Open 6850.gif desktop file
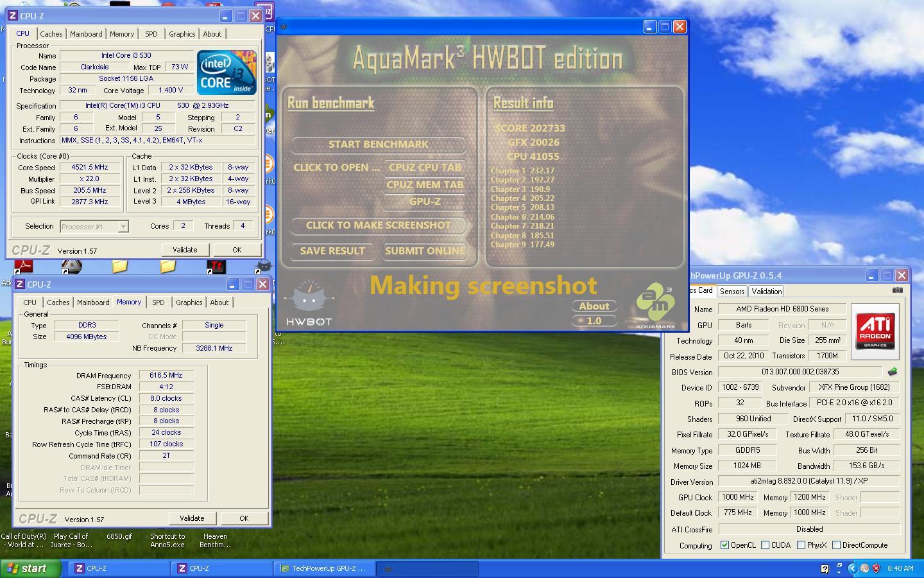This screenshot has height=578, width=924. [119, 536]
